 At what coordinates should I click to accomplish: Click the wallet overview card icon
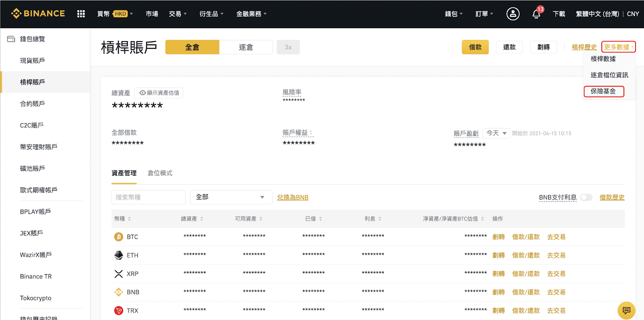(x=11, y=39)
